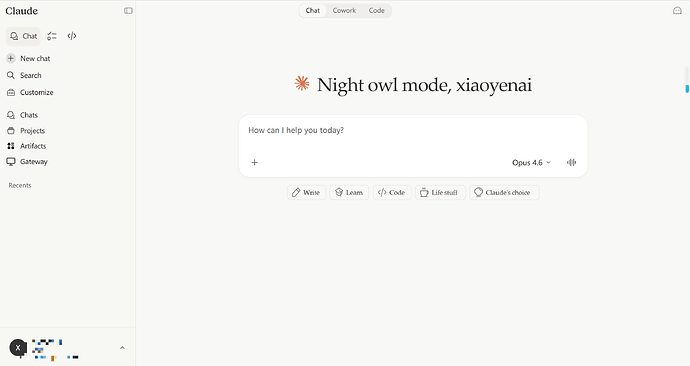Screen dimensions: 690x366
Task: Open Projects in the sidebar
Action: [26, 131]
